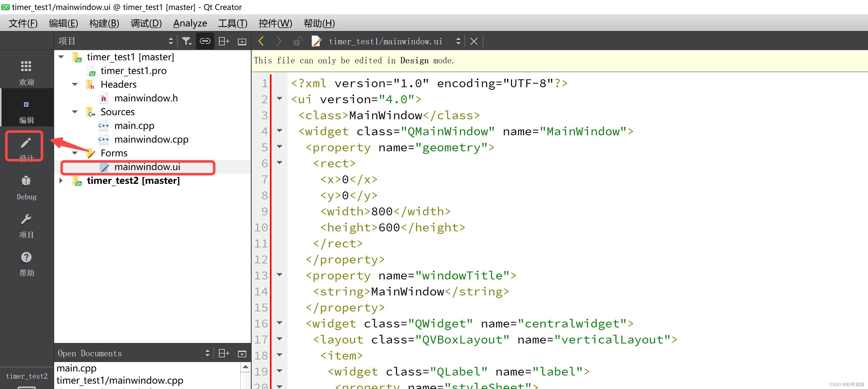The height and width of the screenshot is (389, 868).
Task: Open the 调试(D) menu
Action: (x=146, y=23)
